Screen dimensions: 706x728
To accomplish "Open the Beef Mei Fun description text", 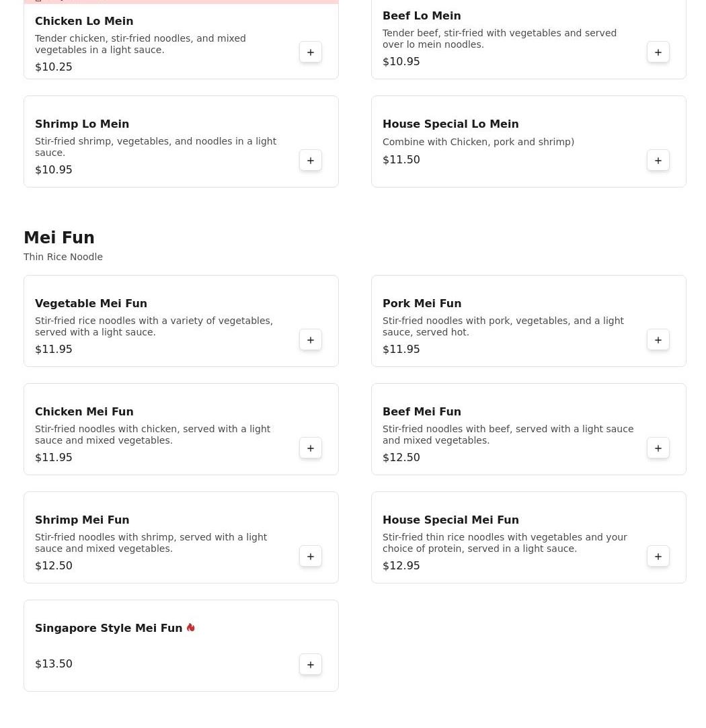I will click(x=508, y=434).
